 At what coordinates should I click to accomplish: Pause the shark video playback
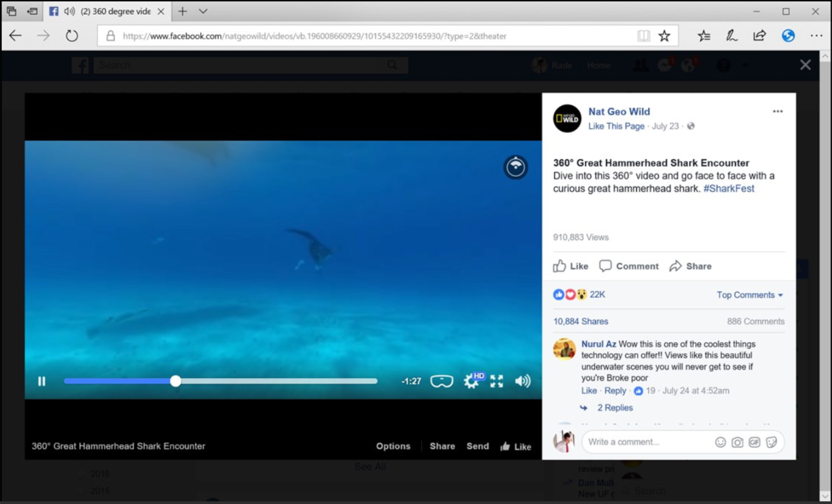[x=42, y=381]
